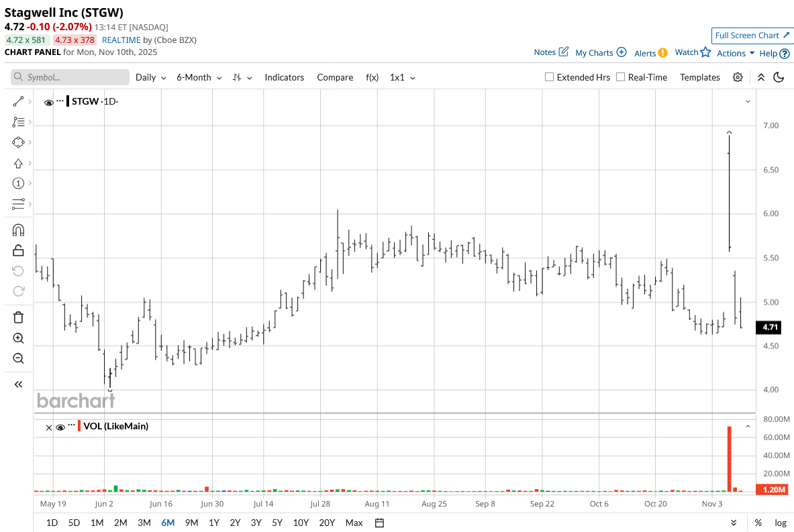794x532 pixels.
Task: Collapse the toolbar with double chevron up
Action: pyautogui.click(x=761, y=77)
